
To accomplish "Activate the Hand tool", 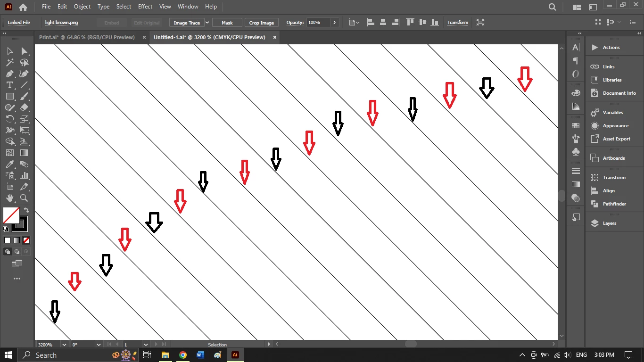I will 9,198.
